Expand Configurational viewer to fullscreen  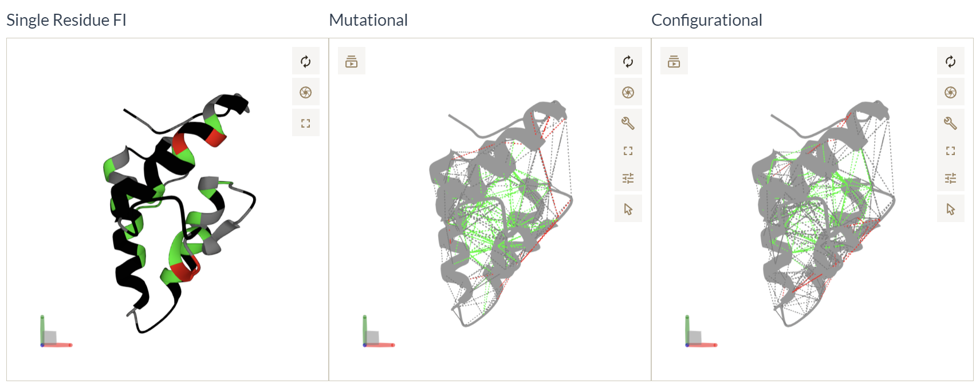950,151
